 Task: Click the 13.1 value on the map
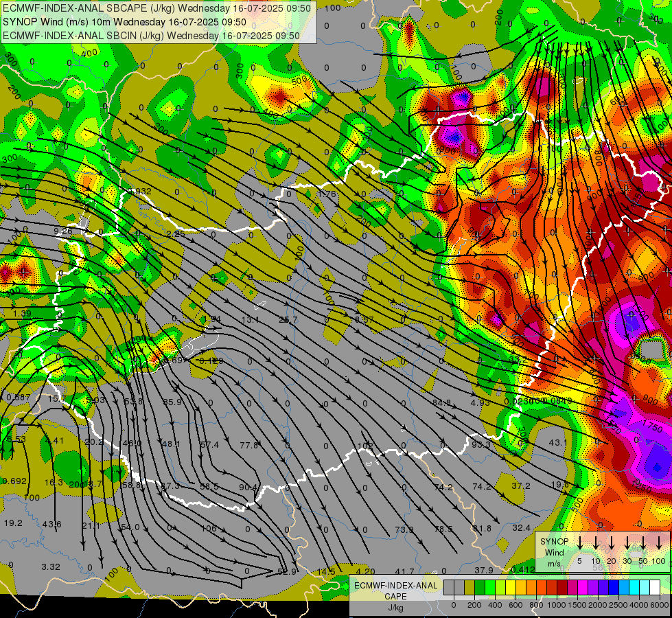251,319
